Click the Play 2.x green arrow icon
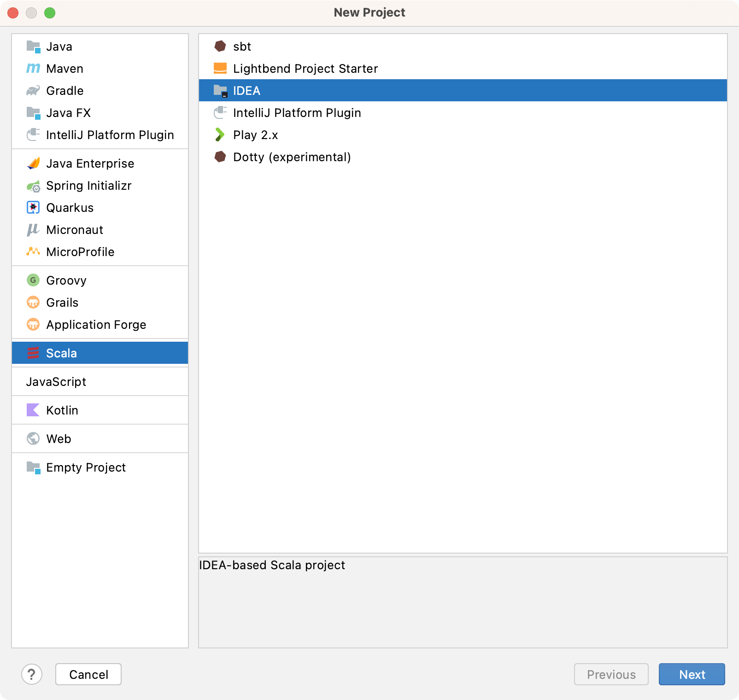This screenshot has width=739, height=700. click(220, 135)
